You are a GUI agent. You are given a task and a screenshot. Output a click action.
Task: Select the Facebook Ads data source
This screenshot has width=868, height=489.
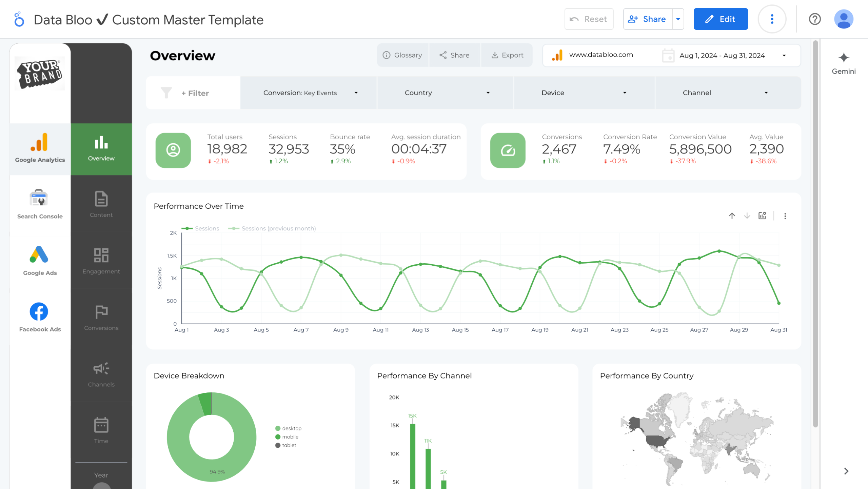[x=40, y=317]
